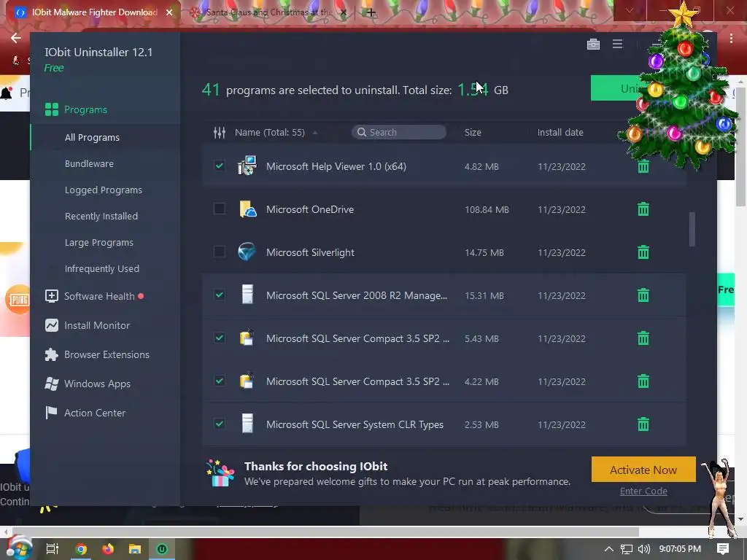Image resolution: width=747 pixels, height=560 pixels.
Task: Go back in the browser window
Action: click(16, 38)
